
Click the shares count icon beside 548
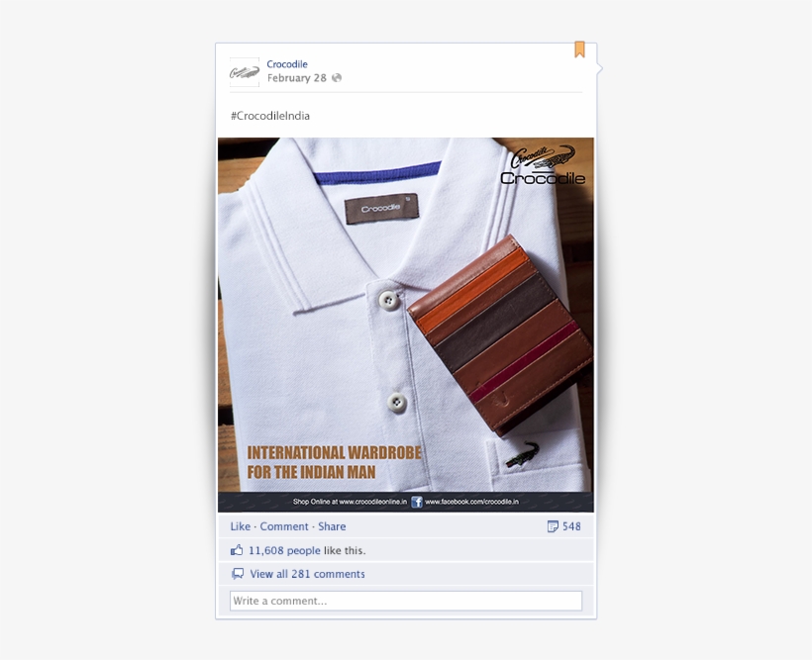coord(553,526)
